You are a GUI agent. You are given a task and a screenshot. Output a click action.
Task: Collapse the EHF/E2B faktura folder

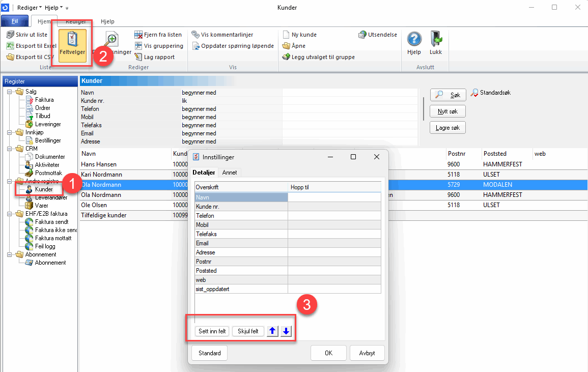(10, 214)
